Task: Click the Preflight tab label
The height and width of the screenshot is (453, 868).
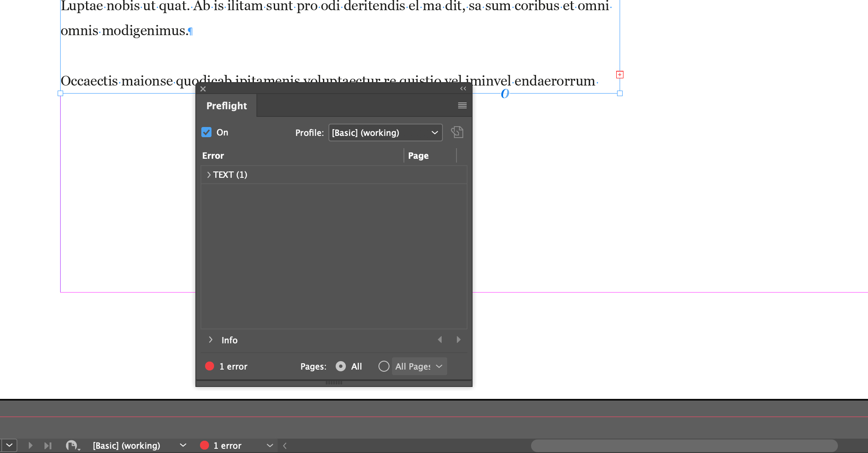Action: coord(226,106)
